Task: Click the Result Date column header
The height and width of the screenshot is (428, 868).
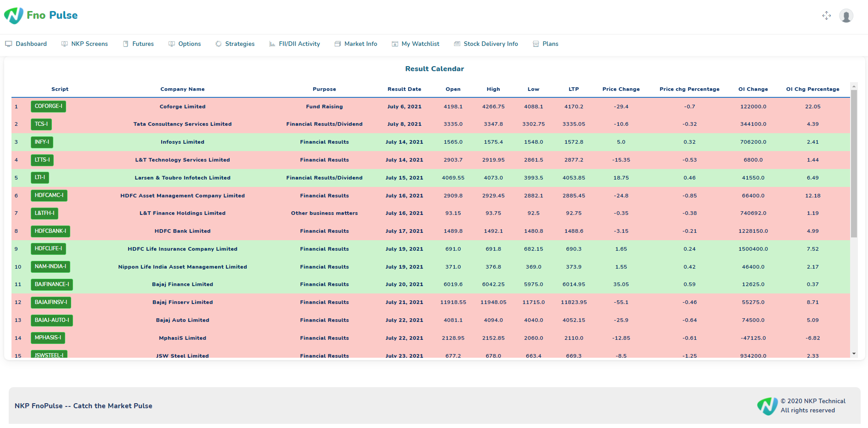Action: pos(404,90)
